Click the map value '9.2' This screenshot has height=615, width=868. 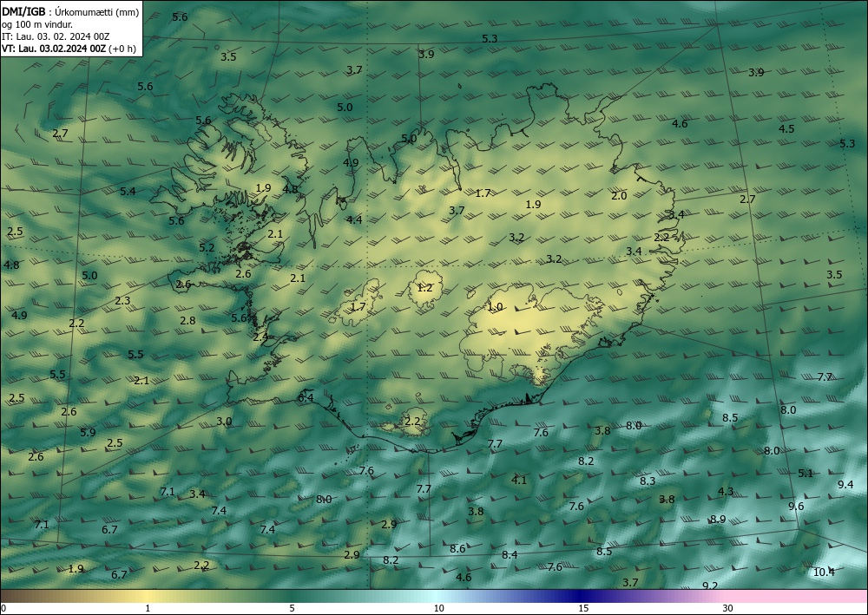[710, 586]
